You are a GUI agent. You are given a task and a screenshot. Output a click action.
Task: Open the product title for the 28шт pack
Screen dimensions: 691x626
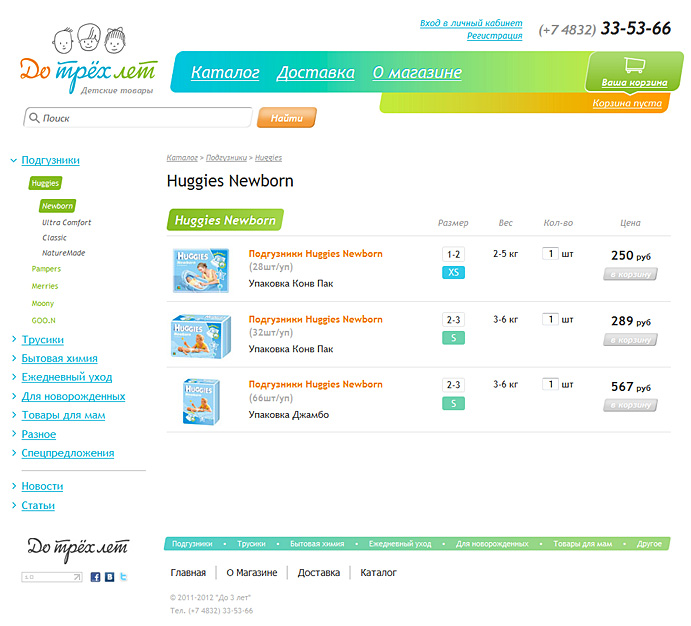pyautogui.click(x=316, y=254)
